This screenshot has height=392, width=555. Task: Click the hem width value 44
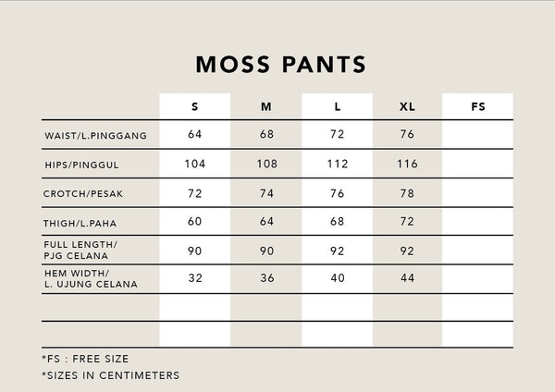point(407,278)
